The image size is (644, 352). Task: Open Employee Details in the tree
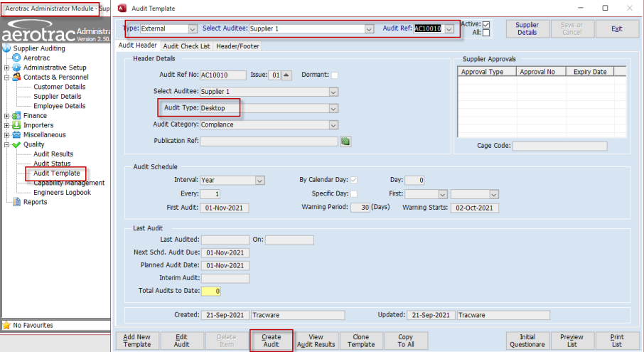60,106
